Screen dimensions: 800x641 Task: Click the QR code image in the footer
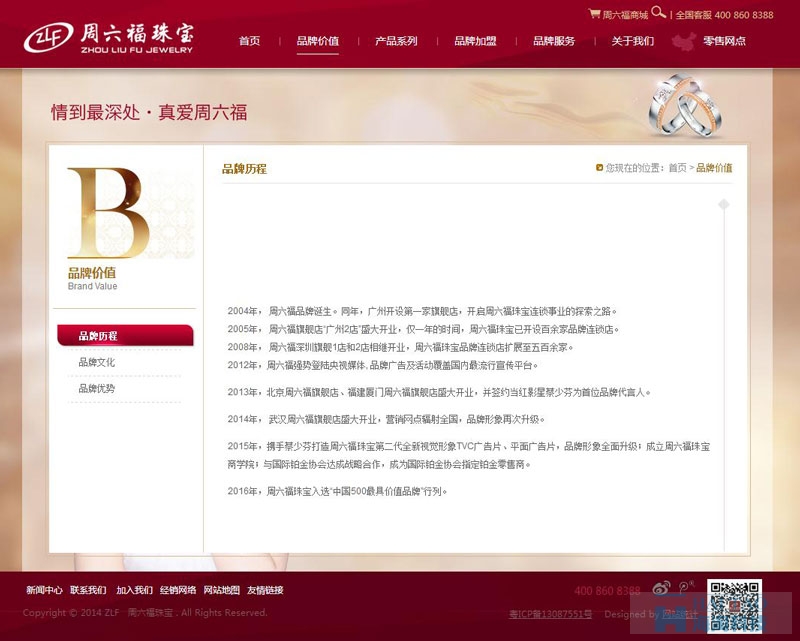pyautogui.click(x=734, y=606)
